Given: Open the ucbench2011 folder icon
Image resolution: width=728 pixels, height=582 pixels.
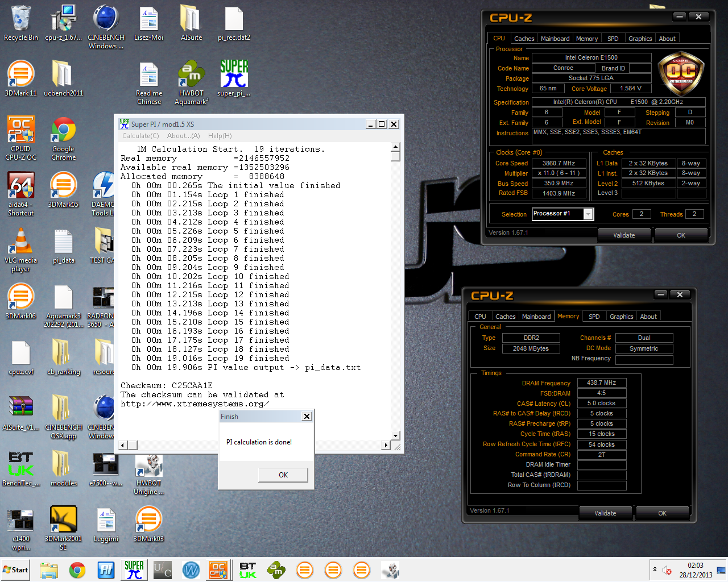Looking at the screenshot, I should point(63,78).
